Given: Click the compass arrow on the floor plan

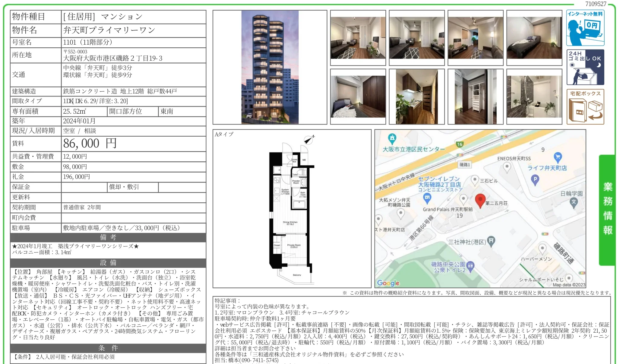Looking at the screenshot, I should click(x=309, y=139).
